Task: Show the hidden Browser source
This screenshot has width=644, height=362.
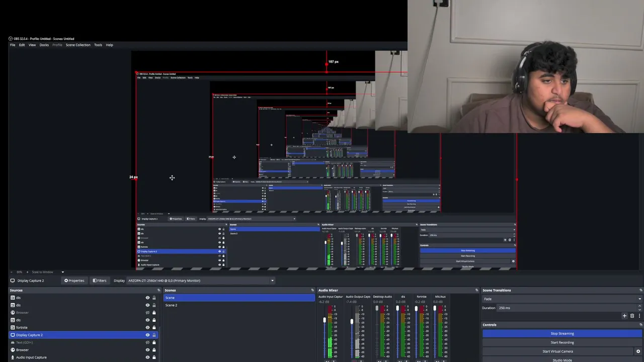Action: coord(147,313)
